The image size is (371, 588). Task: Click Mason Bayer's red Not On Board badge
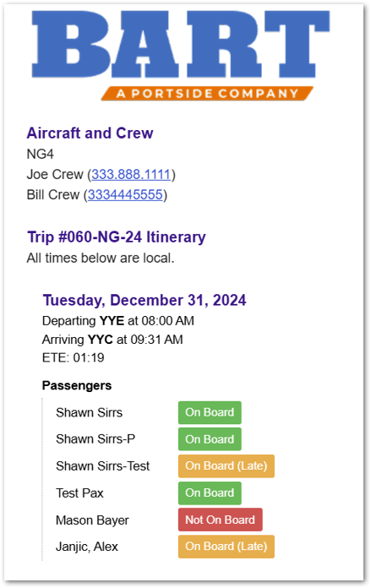[221, 520]
